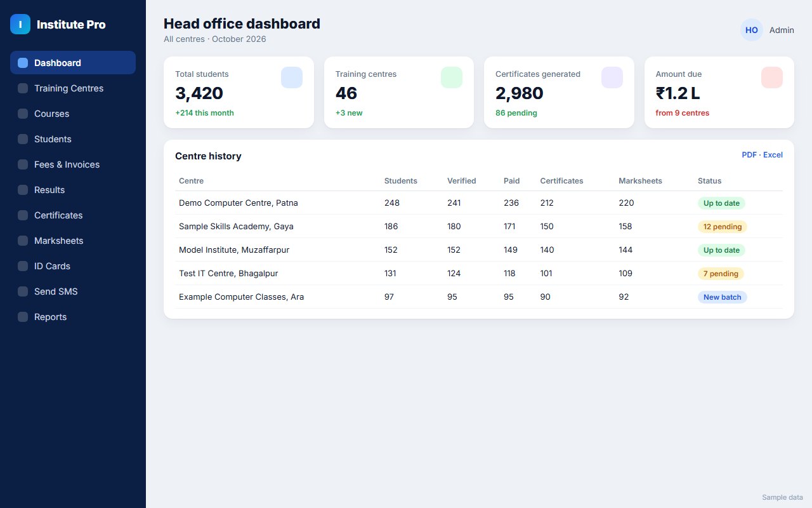The height and width of the screenshot is (508, 812).
Task: Select Sample Skills Academy, Gaya
Action: pos(236,227)
